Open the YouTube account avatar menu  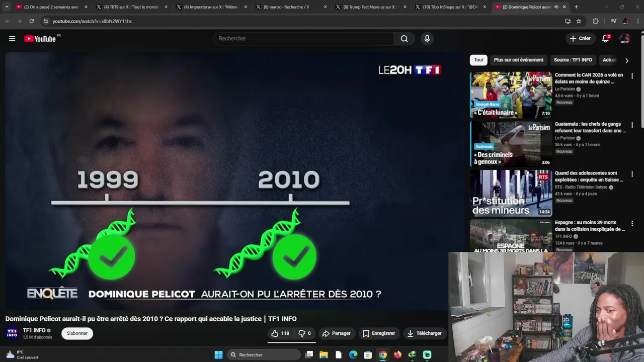click(625, 39)
